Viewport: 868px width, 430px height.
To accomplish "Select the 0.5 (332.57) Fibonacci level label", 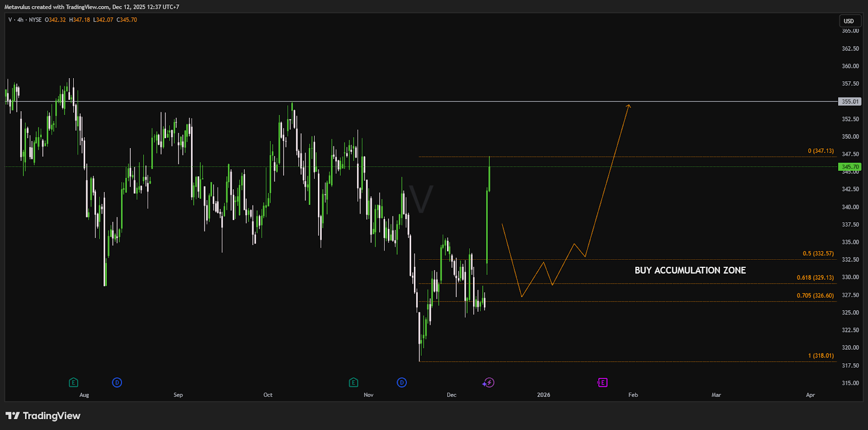I will tap(818, 254).
